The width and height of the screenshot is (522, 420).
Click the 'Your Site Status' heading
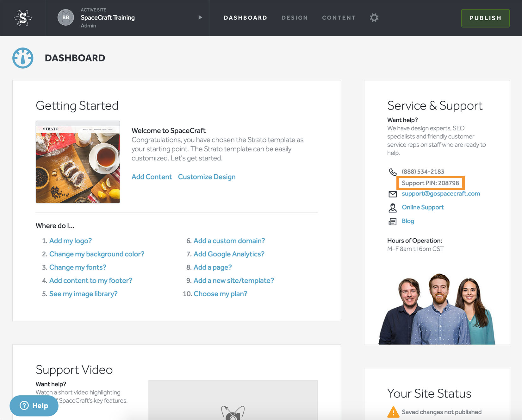429,393
